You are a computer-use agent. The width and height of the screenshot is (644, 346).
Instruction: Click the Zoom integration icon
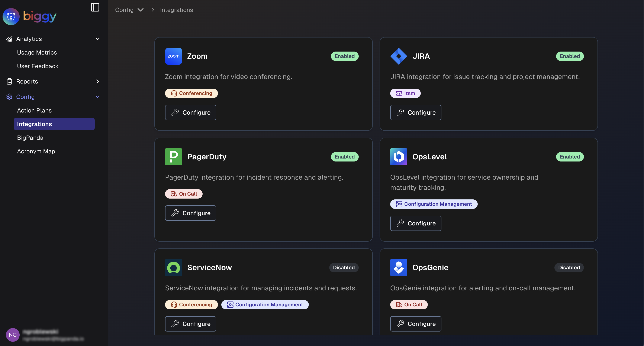click(x=174, y=56)
